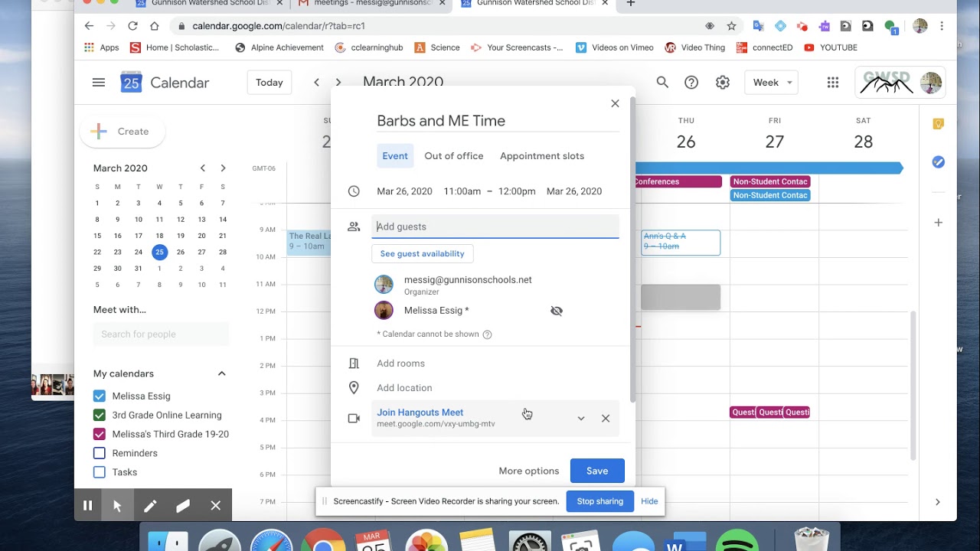
Task: Close the event creation dialog
Action: [615, 103]
